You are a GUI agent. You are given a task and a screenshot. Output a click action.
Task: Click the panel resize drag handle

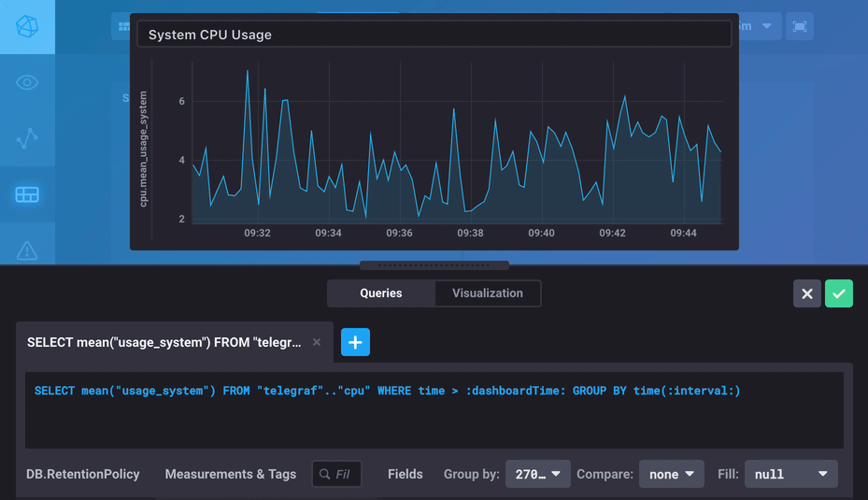tap(434, 265)
